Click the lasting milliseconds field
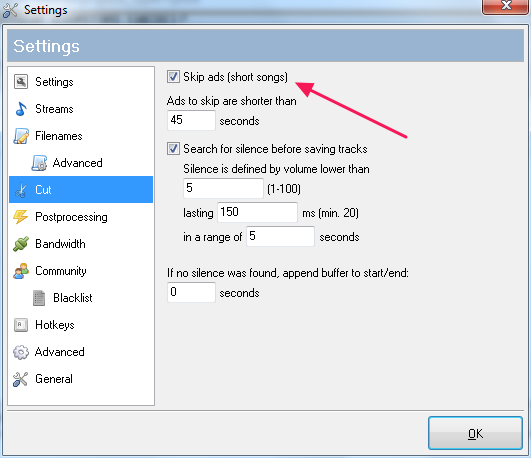The image size is (531, 458). 257,212
